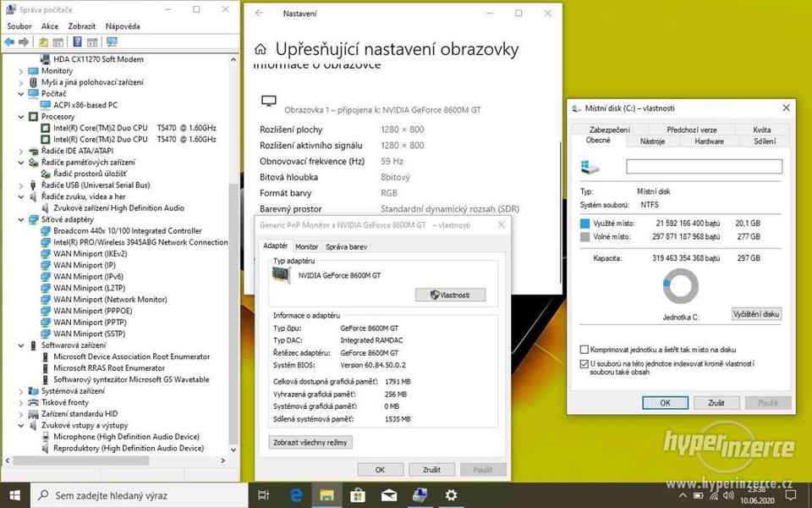Select Intel PRO/Wireless 3945ABG Network Connection
This screenshot has width=812, height=508.
[140, 242]
